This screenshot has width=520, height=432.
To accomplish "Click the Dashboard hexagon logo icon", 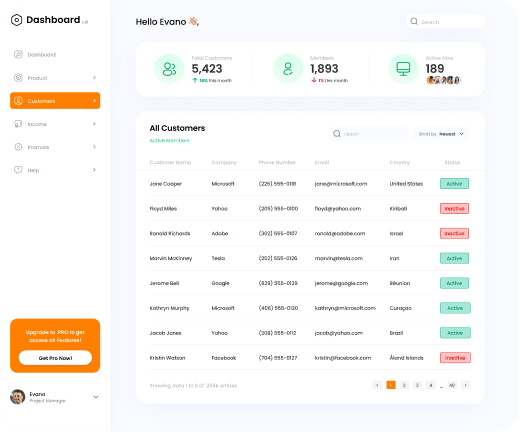I will pyautogui.click(x=16, y=20).
